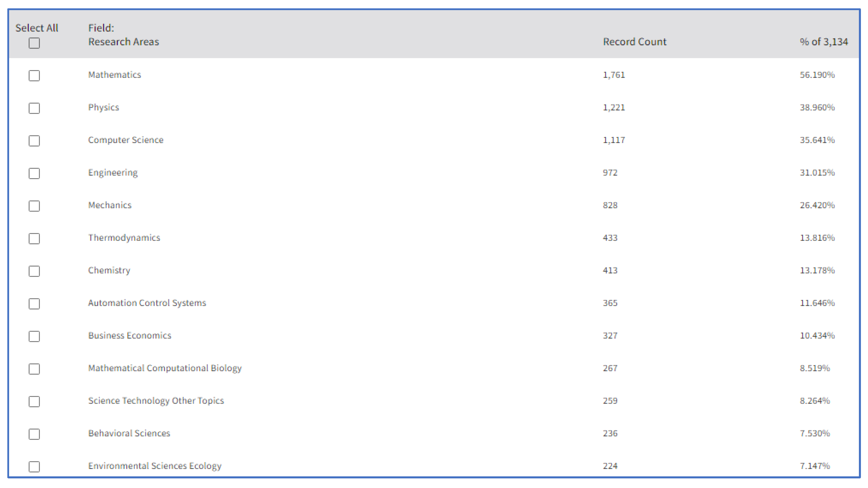The height and width of the screenshot is (488, 868).
Task: Click the Record Count column header
Action: pos(634,42)
